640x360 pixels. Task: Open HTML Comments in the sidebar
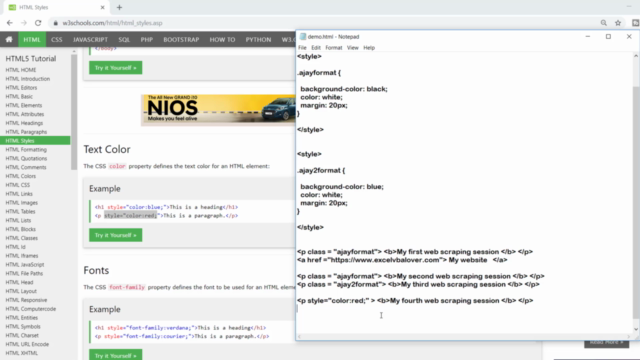26,167
